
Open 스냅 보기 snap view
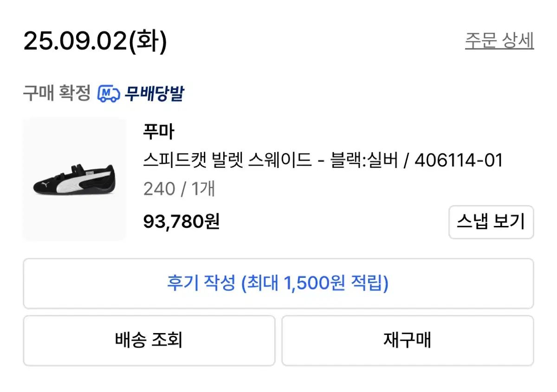click(491, 222)
